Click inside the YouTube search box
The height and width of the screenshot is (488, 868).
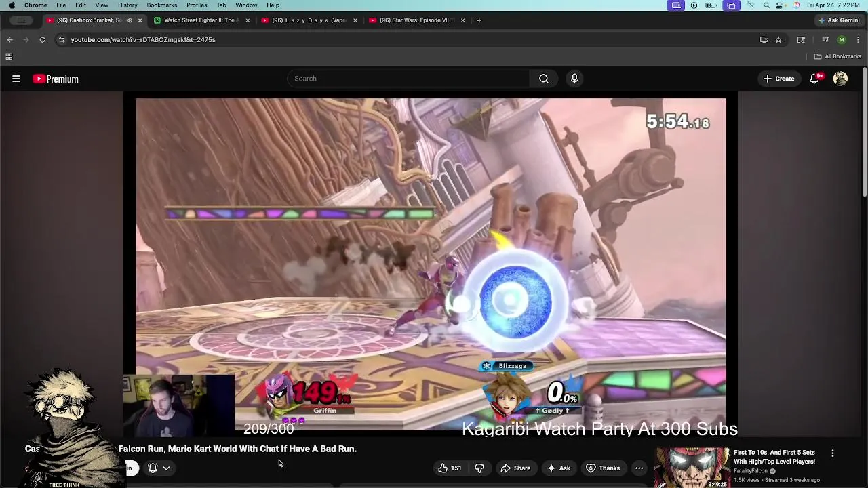(x=408, y=79)
